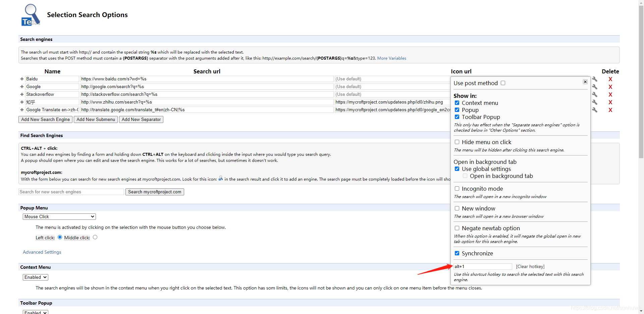Click the move handle for Baidu row

tap(22, 79)
